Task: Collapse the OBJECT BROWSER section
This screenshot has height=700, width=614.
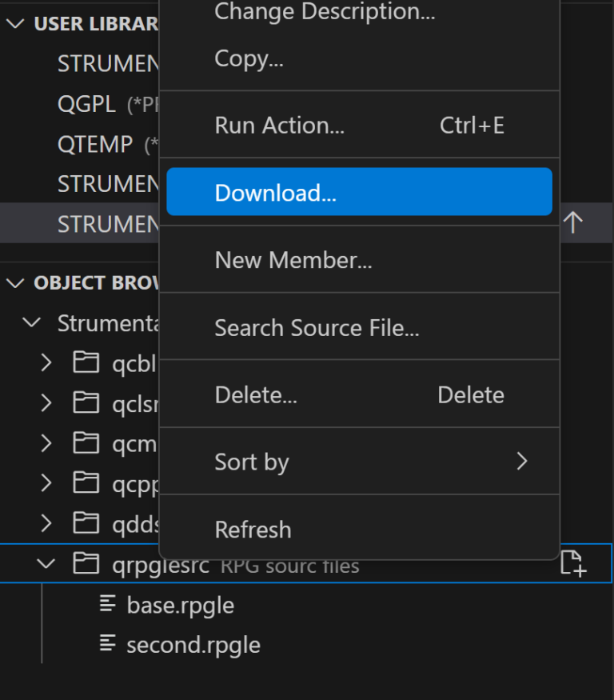Action: tap(14, 282)
